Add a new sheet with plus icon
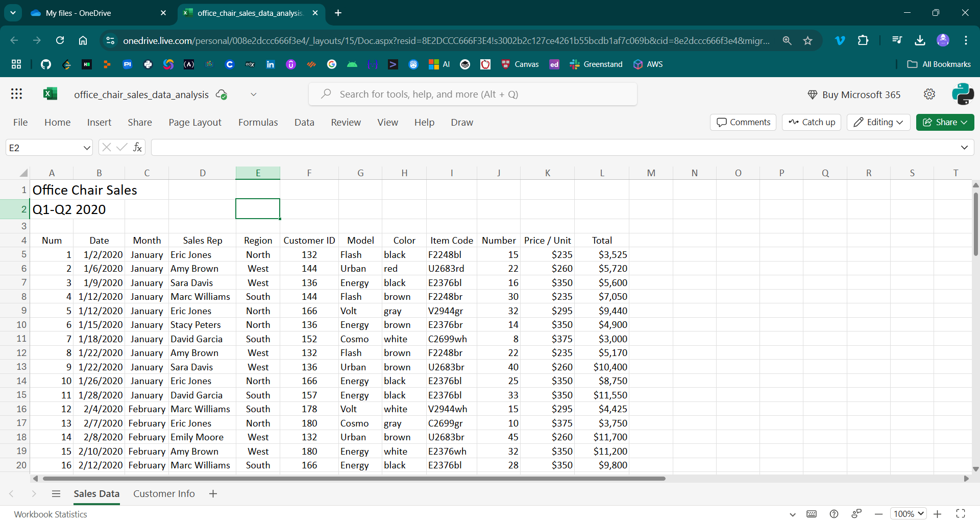This screenshot has height=521, width=980. (213, 494)
